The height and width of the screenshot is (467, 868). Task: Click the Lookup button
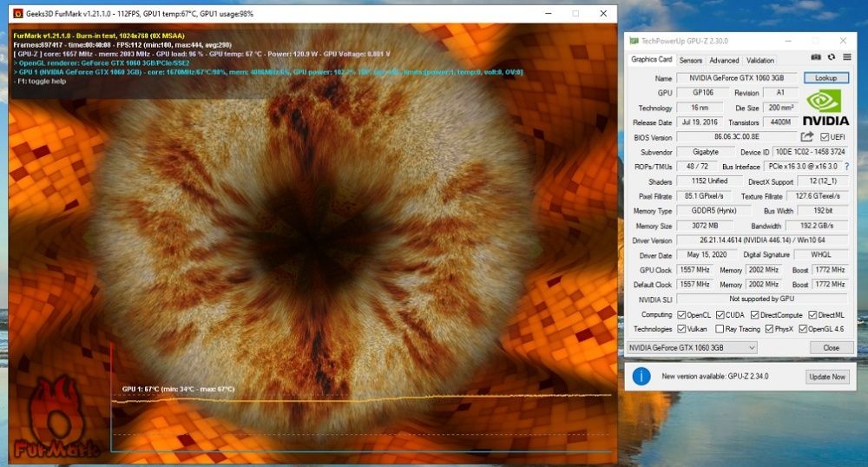[x=826, y=78]
